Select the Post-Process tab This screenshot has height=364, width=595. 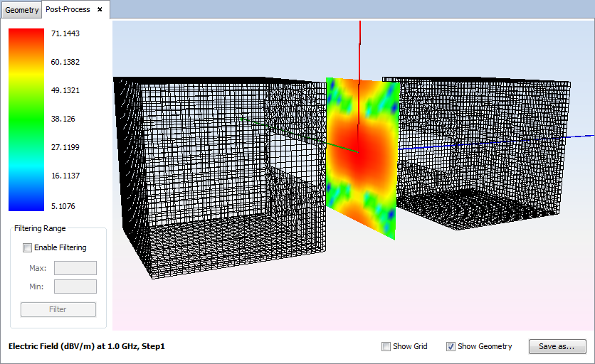(x=68, y=10)
